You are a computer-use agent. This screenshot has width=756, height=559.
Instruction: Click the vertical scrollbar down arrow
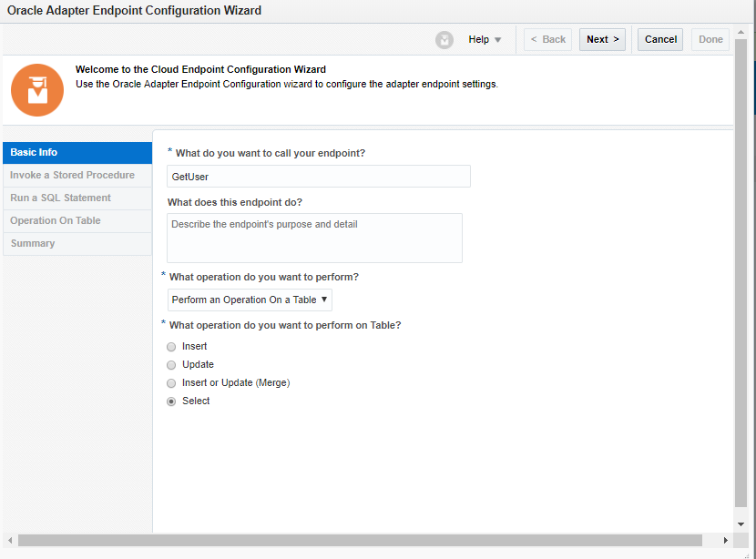[741, 524]
